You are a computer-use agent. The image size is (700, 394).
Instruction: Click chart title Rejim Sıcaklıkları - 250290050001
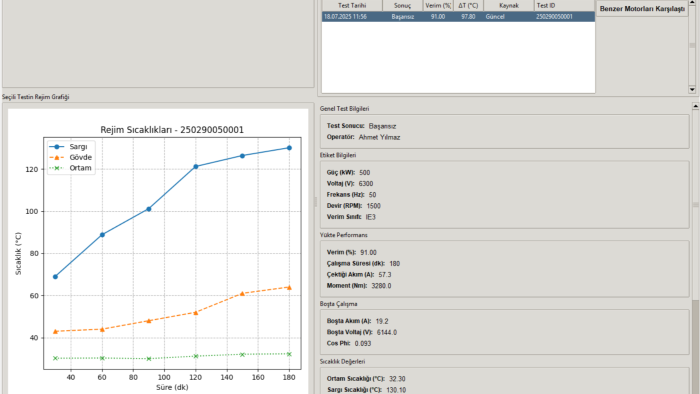[x=172, y=130]
